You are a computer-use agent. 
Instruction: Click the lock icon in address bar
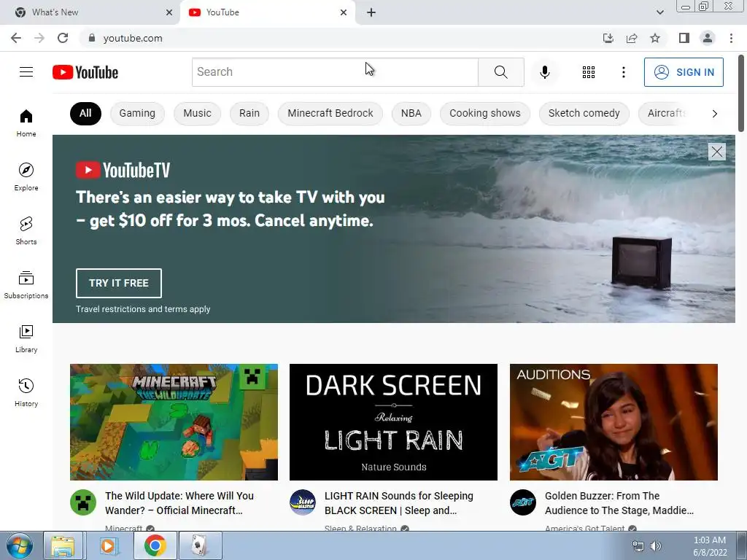(x=91, y=38)
